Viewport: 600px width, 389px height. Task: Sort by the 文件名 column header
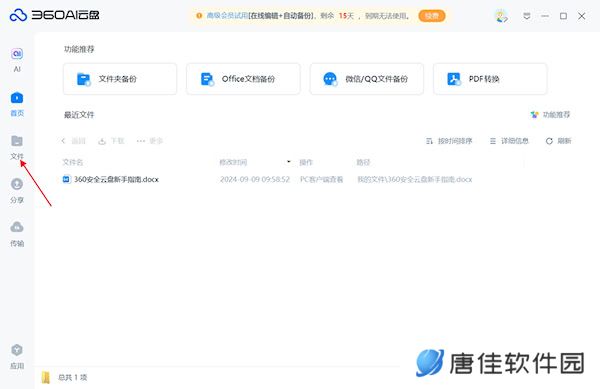pyautogui.click(x=73, y=163)
